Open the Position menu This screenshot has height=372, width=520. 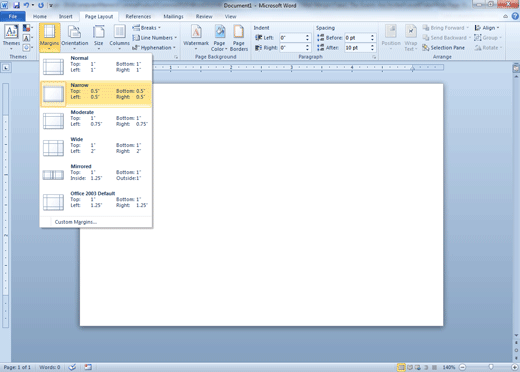[391, 37]
